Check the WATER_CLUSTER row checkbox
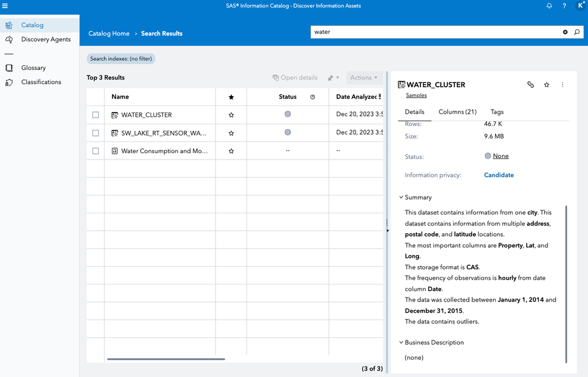The image size is (588, 377). (x=95, y=115)
